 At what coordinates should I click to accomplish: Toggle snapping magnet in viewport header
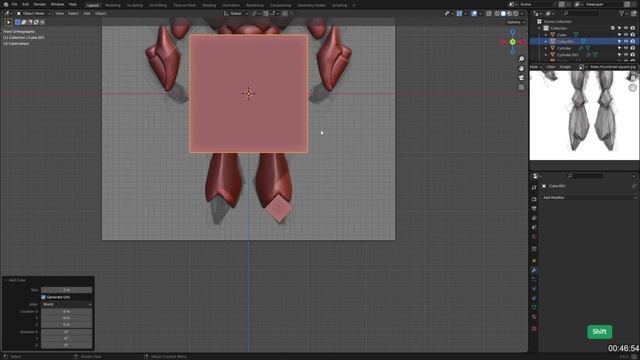click(266, 13)
